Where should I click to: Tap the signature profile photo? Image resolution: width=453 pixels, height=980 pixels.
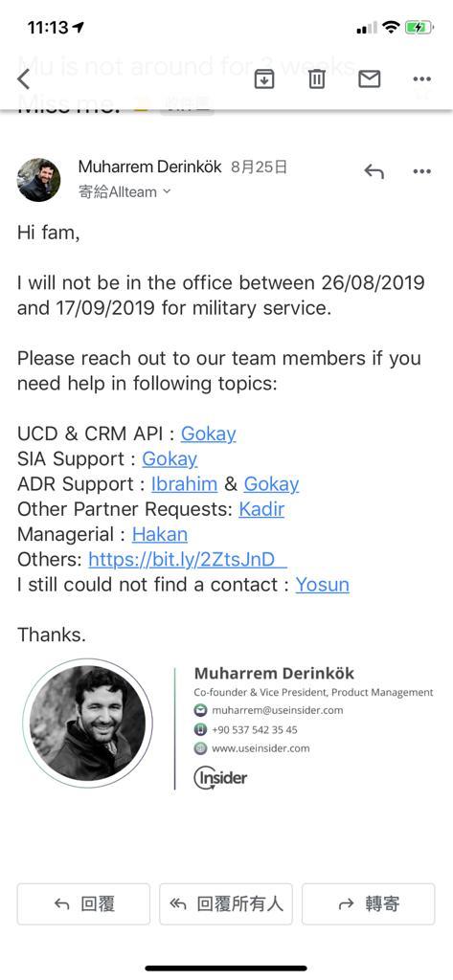(x=87, y=724)
